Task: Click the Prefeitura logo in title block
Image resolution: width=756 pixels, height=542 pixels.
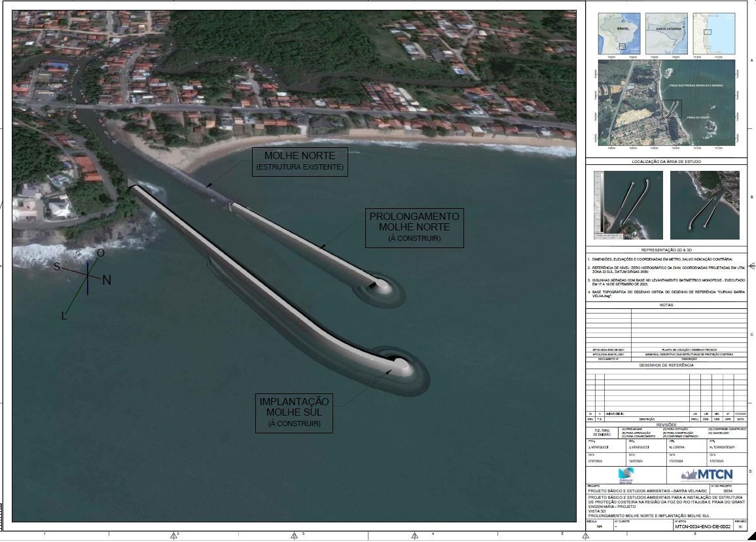Action: (626, 475)
